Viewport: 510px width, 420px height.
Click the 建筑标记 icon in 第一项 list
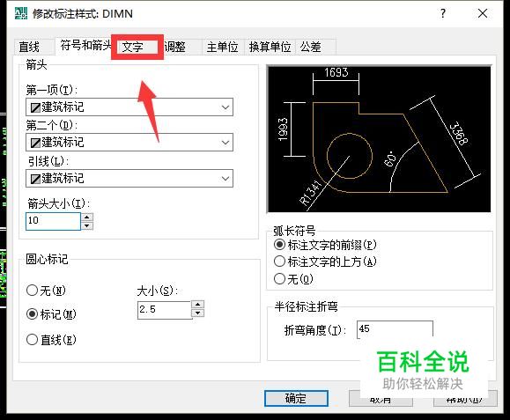[x=35, y=107]
